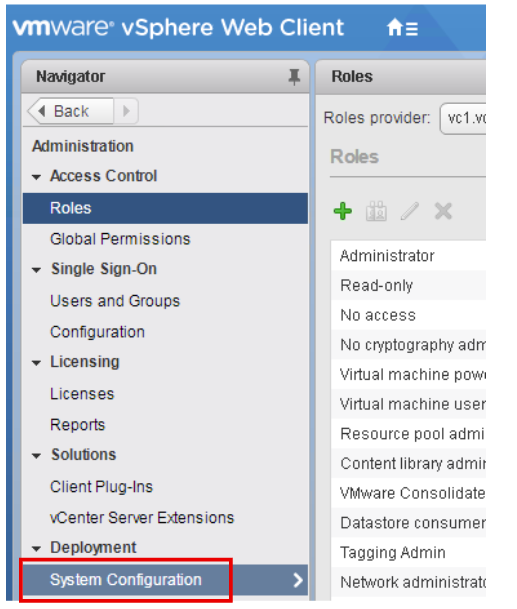Screen dimensions: 517x609
Task: Collapse the Solutions section
Action: [x=36, y=456]
